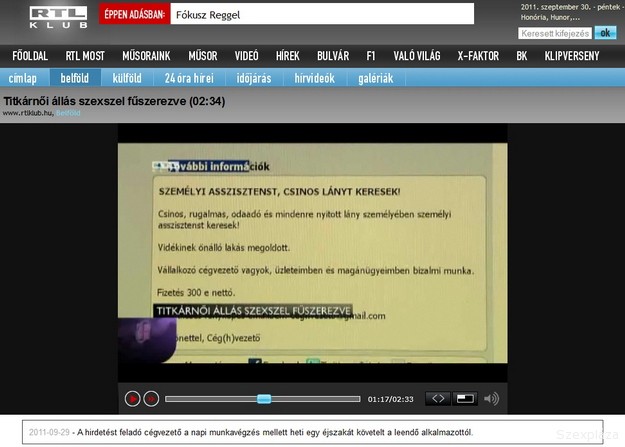The height and width of the screenshot is (447, 625).
Task: Open the F1 menu item
Action: [x=371, y=56]
